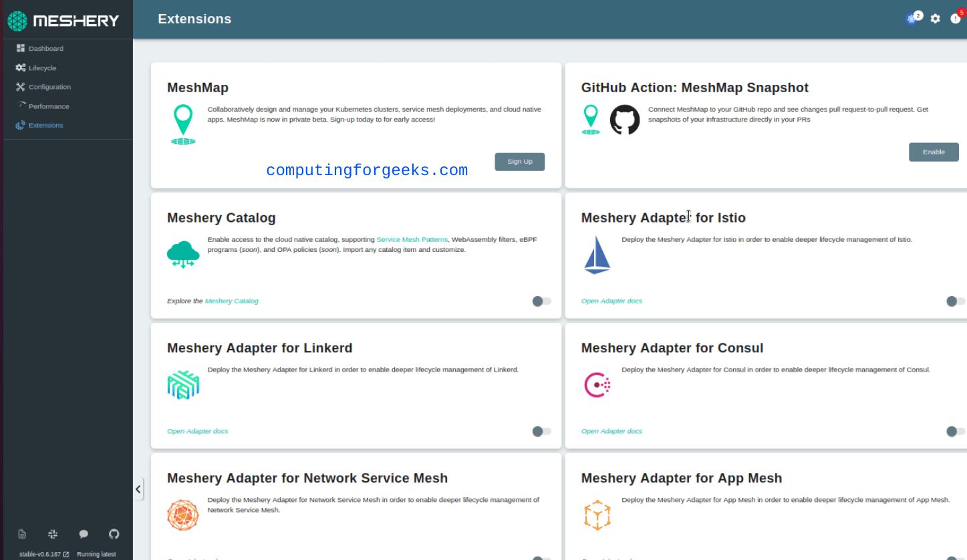Open notifications with the red badge
The image size is (967, 560).
pyautogui.click(x=955, y=18)
